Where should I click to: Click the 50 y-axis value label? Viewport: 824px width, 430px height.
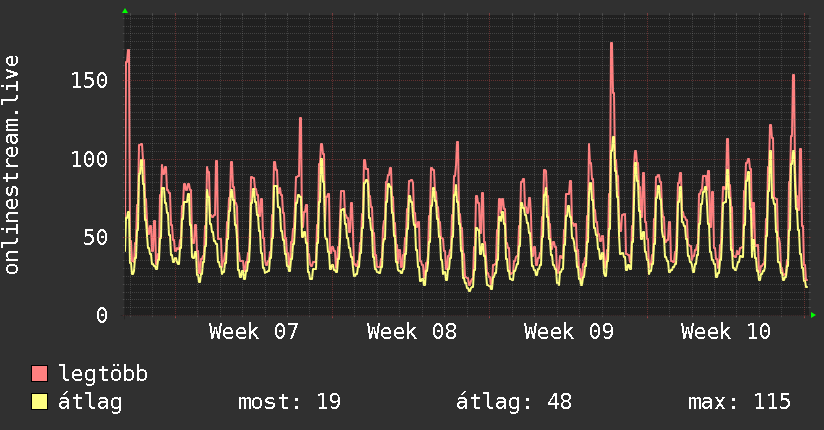point(96,237)
